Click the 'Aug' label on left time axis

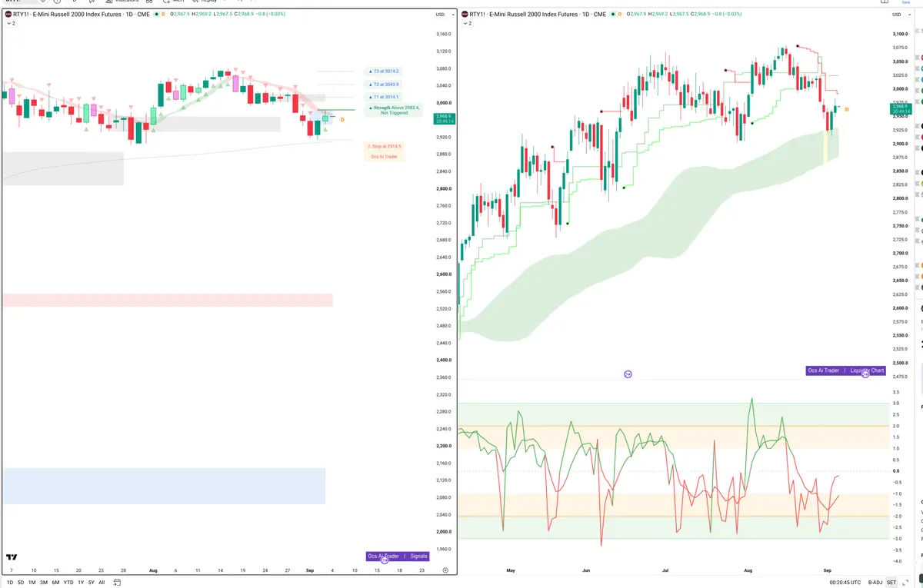point(152,570)
